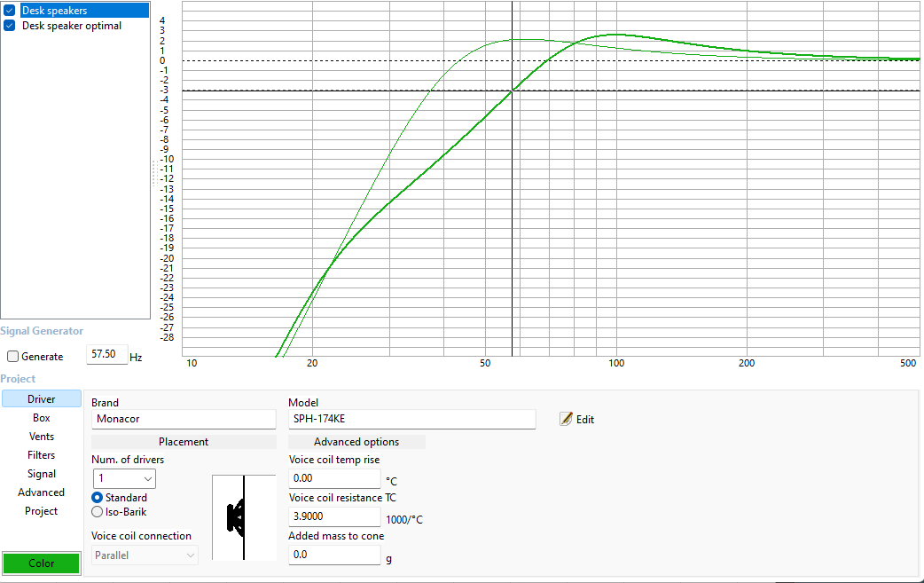Click the 200 Hz axis label

coord(747,363)
